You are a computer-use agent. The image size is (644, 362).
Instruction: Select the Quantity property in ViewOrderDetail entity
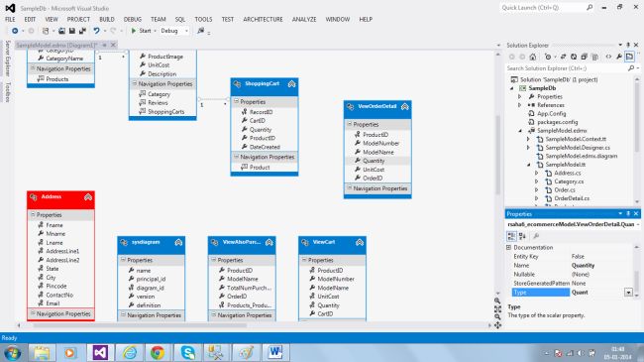click(374, 161)
